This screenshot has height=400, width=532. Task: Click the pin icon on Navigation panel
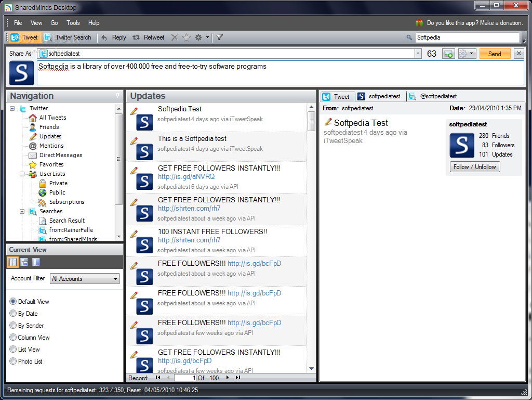tap(118, 96)
